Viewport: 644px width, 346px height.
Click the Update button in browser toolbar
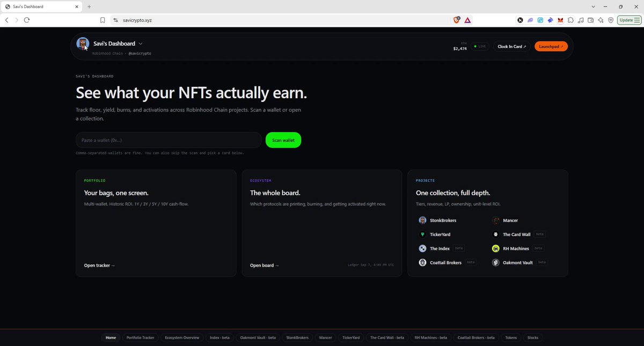(x=629, y=20)
